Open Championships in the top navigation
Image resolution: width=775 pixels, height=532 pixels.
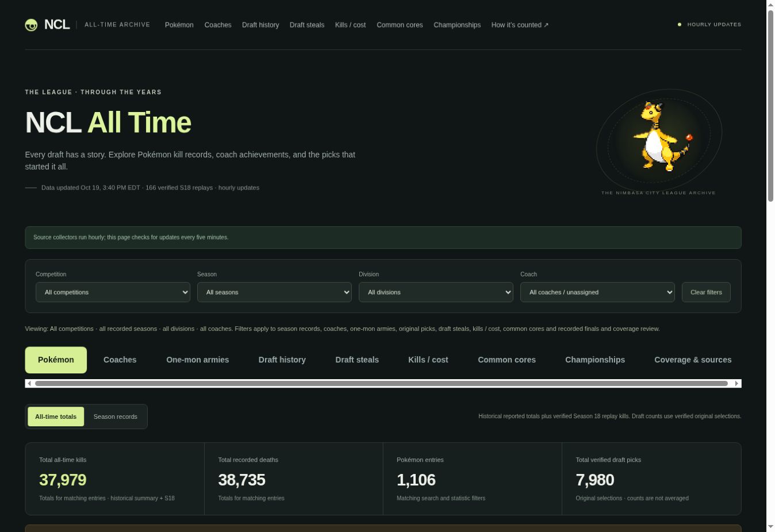[x=457, y=25]
